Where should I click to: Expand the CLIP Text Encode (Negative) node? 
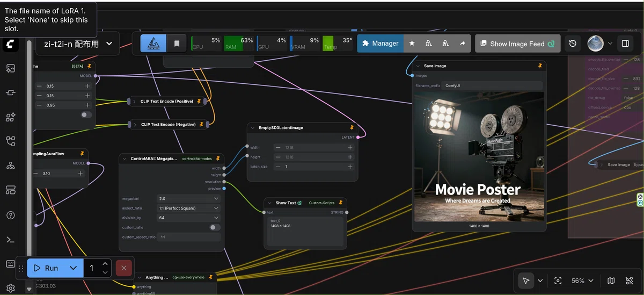coord(135,124)
